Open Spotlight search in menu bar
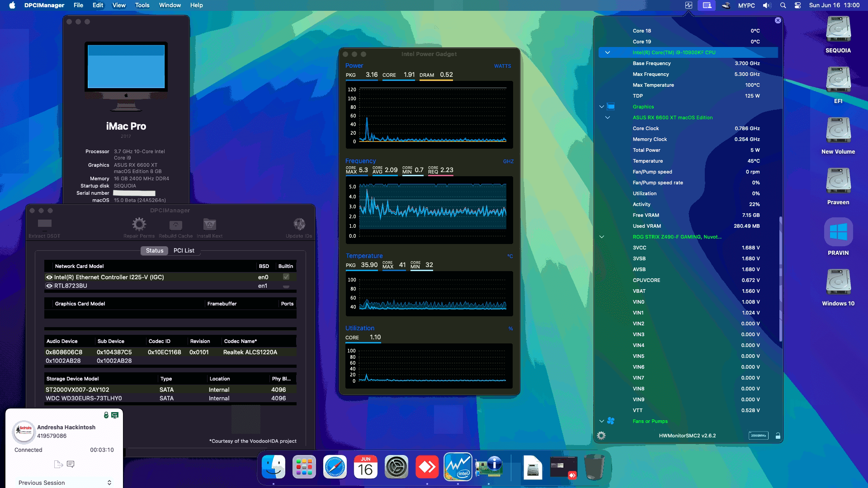This screenshot has height=488, width=868. point(783,5)
